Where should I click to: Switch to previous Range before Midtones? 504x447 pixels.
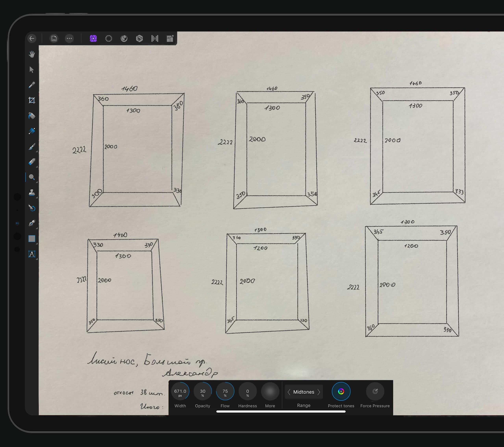[289, 392]
